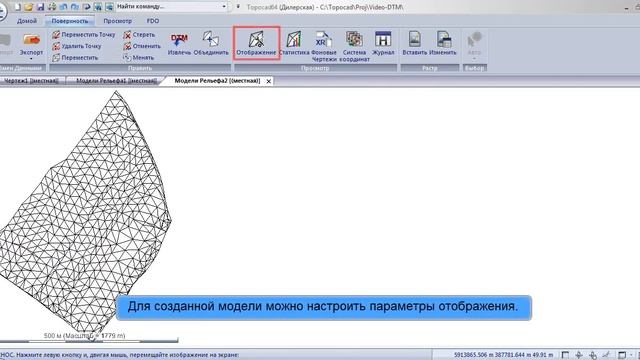Select Удалить Точку tool
The height and width of the screenshot is (360, 640).
tap(77, 46)
